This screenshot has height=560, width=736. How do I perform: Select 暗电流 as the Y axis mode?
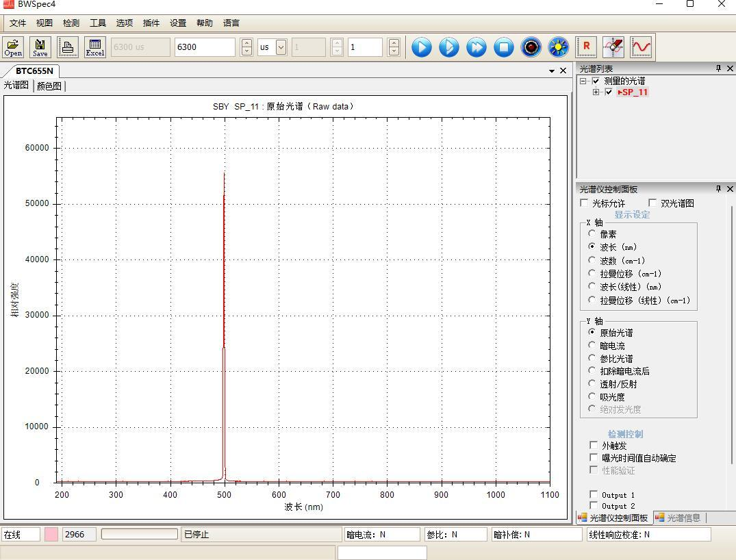click(x=593, y=346)
